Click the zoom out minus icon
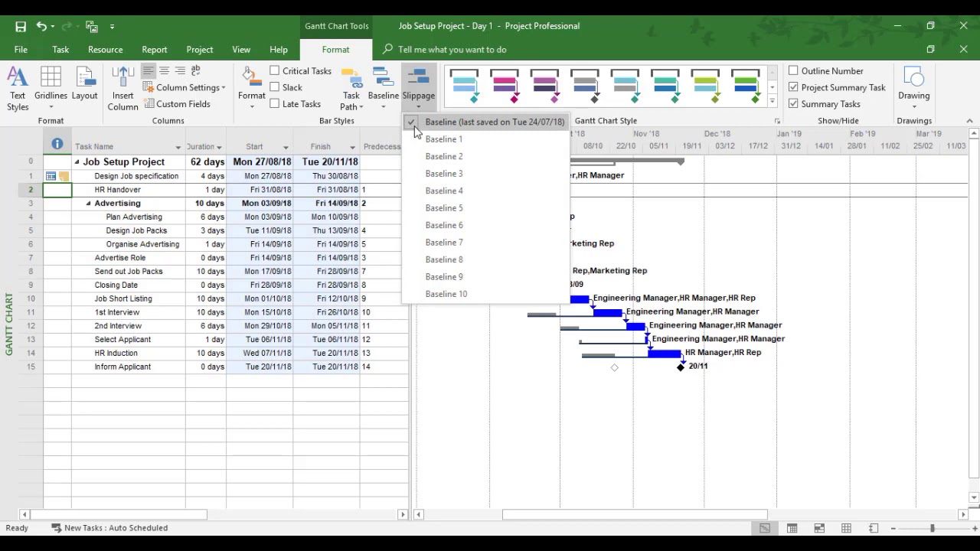 pos(893,528)
